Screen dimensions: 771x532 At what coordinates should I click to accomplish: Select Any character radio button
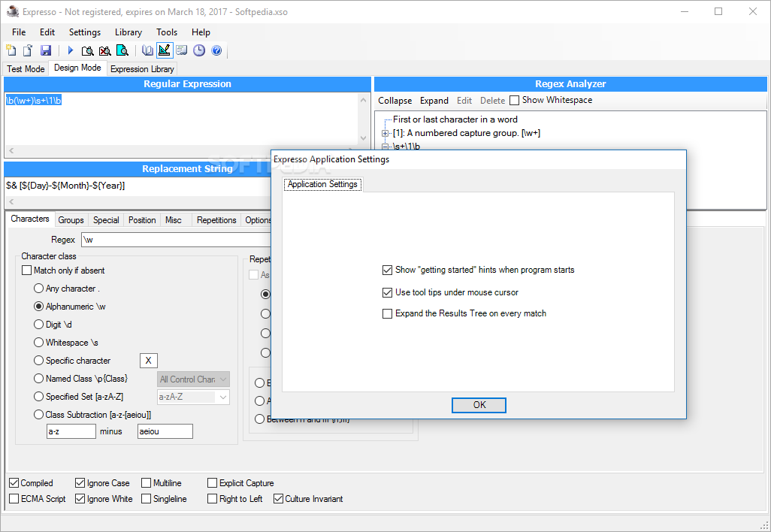point(38,288)
